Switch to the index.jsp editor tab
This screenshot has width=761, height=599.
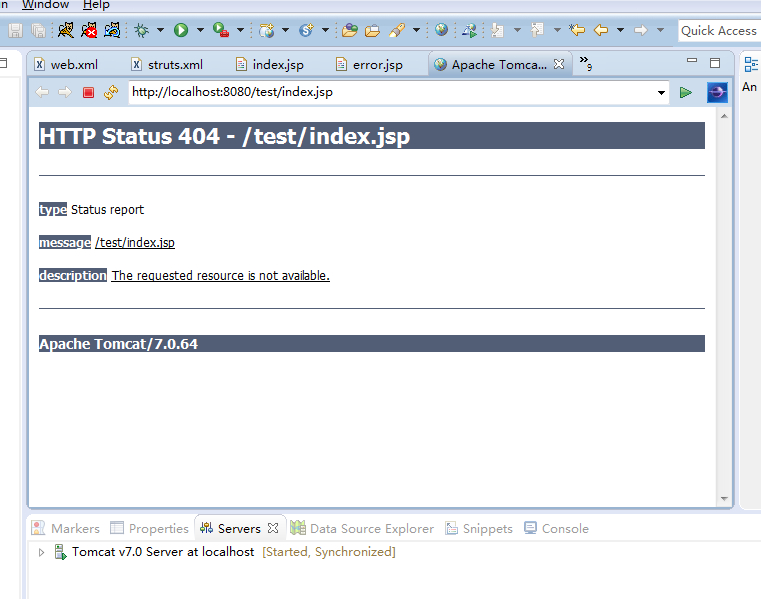(270, 65)
